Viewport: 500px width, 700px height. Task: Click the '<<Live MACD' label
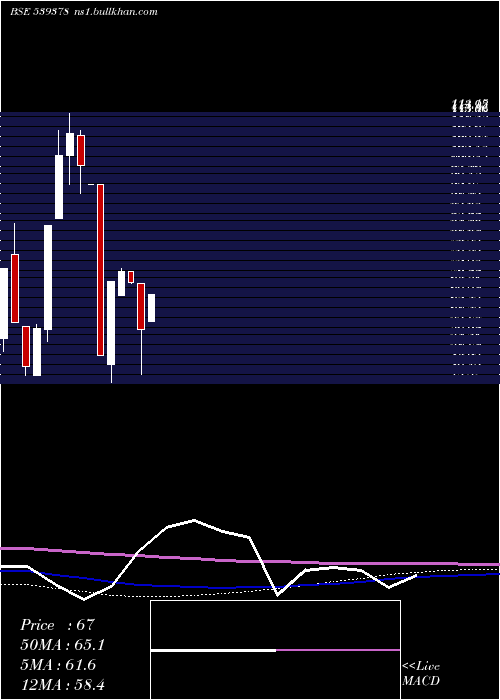[x=421, y=673]
